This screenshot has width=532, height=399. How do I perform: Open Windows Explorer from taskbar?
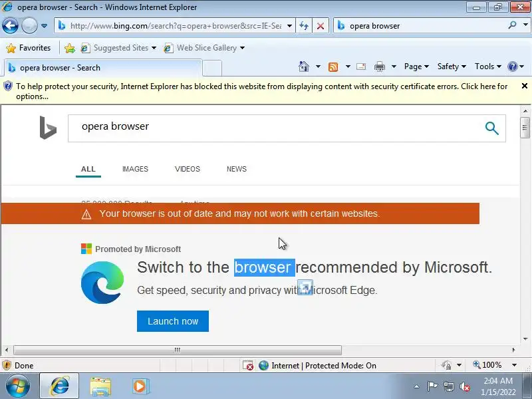pos(100,387)
